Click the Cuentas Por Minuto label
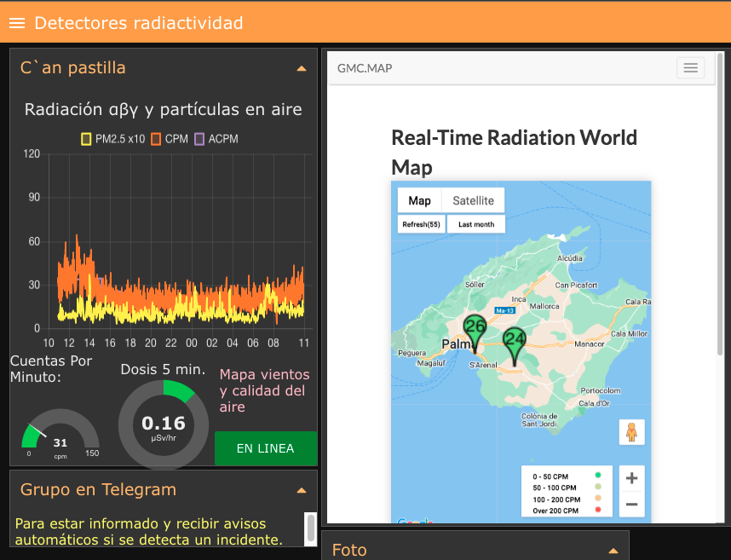Image resolution: width=731 pixels, height=560 pixels. (x=51, y=368)
